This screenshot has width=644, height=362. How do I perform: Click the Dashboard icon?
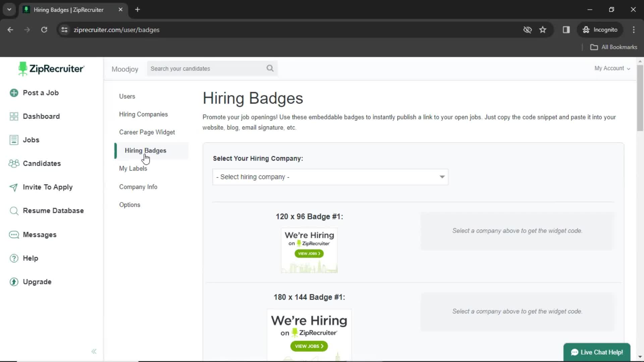14,116
